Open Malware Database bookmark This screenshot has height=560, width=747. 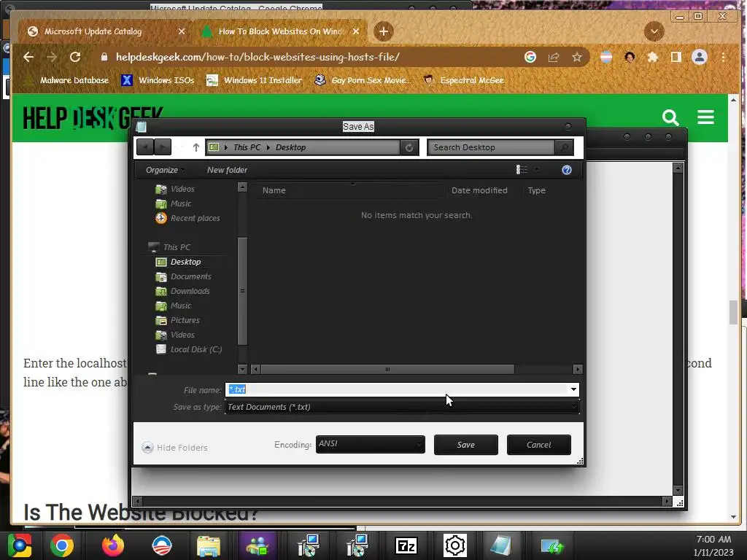tap(67, 80)
